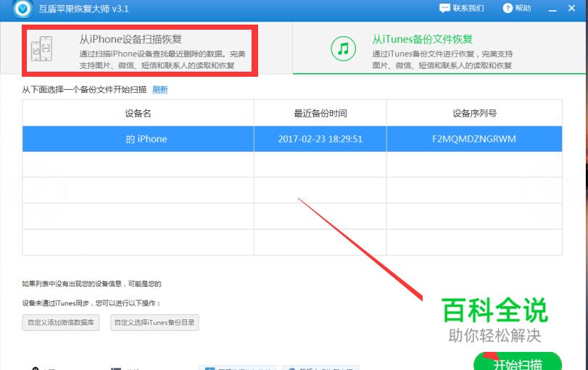588x370 pixels.
Task: Close the 互盾苹果恢复大师 window
Action: (571, 8)
